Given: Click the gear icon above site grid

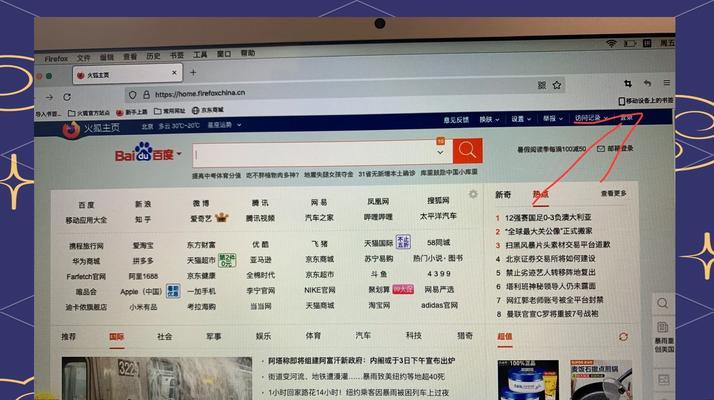Looking at the screenshot, I should [x=473, y=194].
